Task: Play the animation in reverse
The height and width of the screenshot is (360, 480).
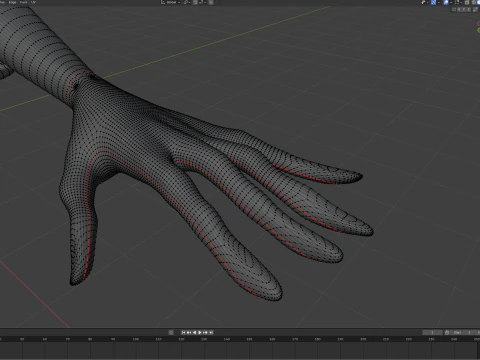Action: (x=194, y=332)
